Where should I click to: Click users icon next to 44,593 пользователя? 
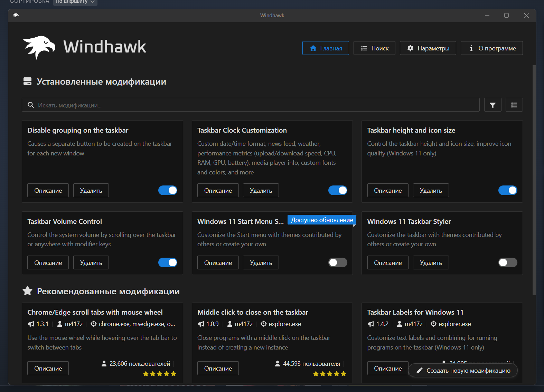tap(278, 364)
